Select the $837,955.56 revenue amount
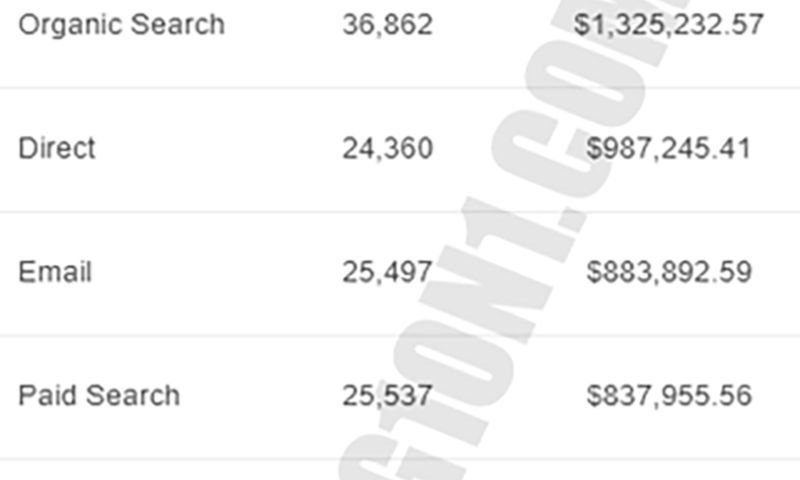The image size is (800, 480). click(669, 395)
